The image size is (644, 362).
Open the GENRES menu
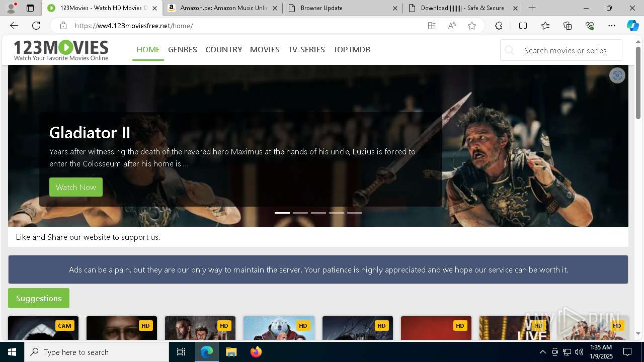(x=183, y=49)
